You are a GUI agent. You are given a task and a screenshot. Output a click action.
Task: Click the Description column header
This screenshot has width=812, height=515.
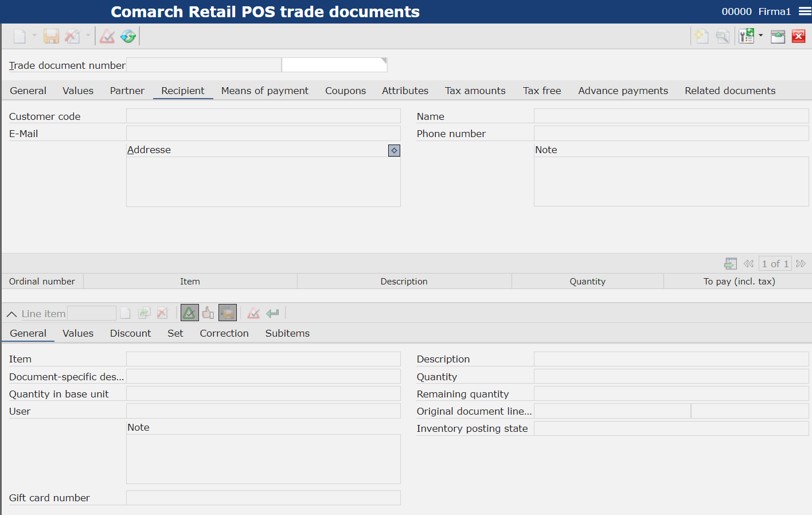[404, 281]
